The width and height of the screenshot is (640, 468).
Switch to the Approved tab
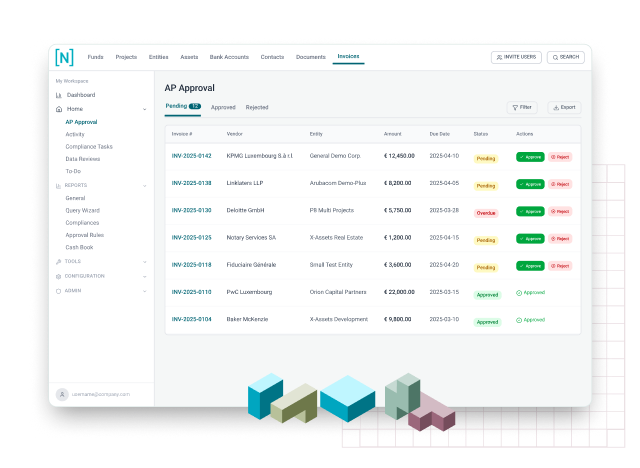(x=223, y=107)
